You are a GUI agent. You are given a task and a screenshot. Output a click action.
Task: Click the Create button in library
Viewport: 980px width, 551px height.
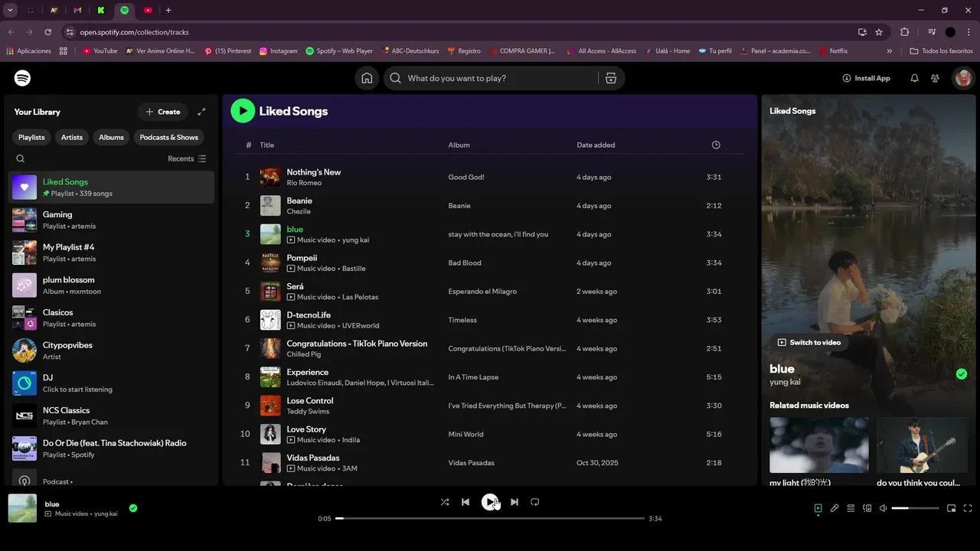coord(163,112)
